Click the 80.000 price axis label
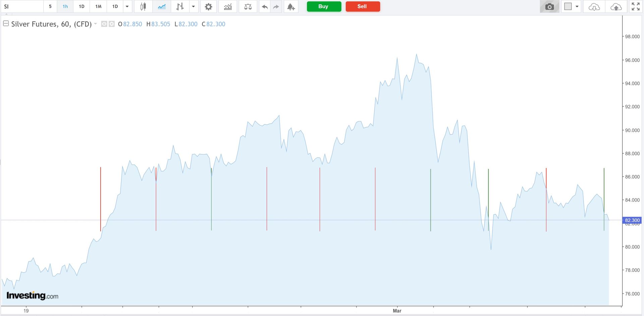 pyautogui.click(x=632, y=247)
